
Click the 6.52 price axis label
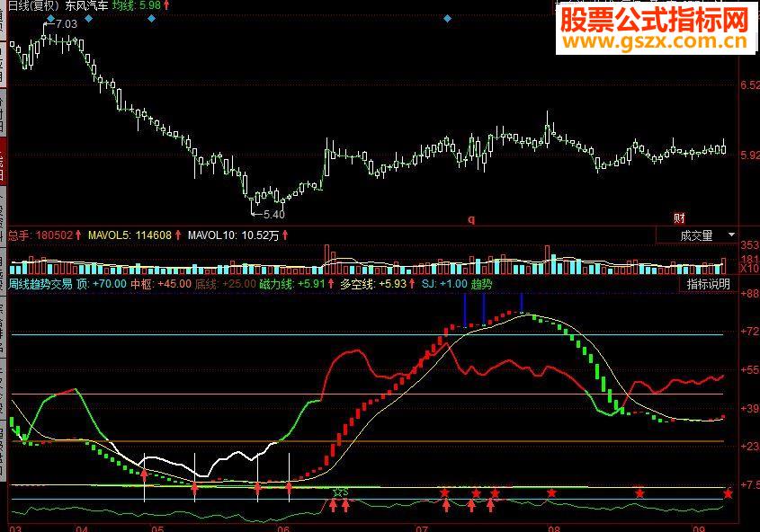click(x=750, y=85)
